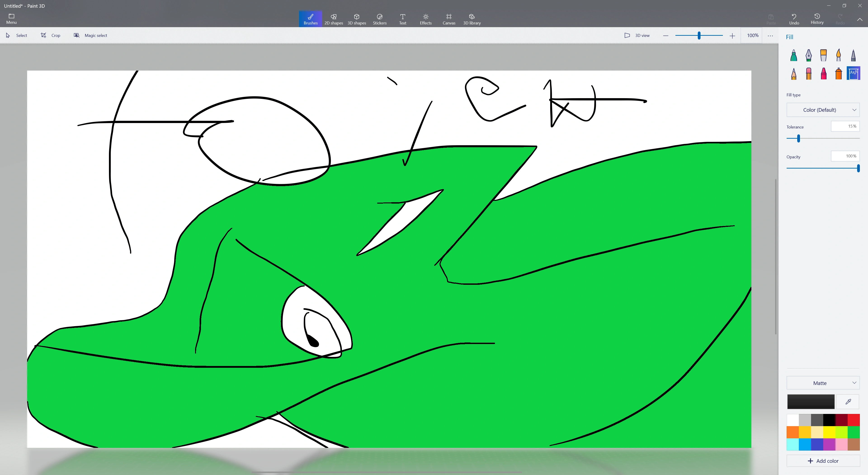Select the Oil brush tool
868x475 pixels.
[823, 55]
